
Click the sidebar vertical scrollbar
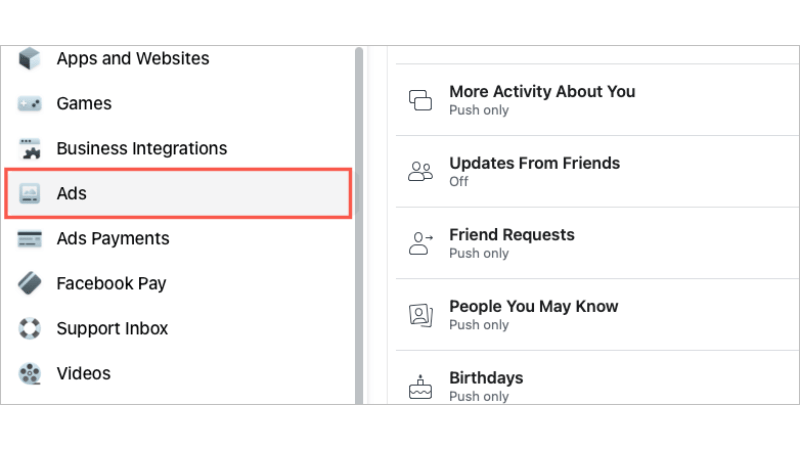(x=359, y=220)
